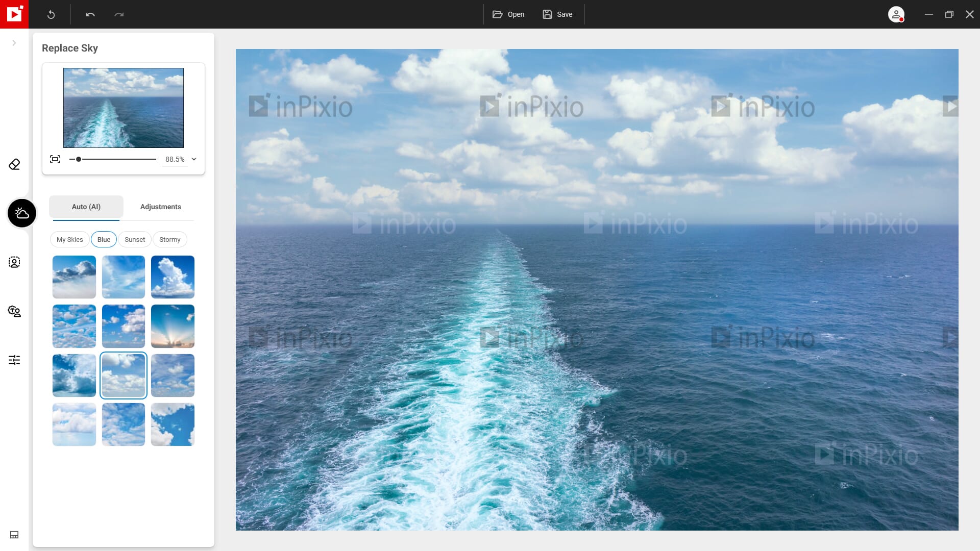This screenshot has width=980, height=551.
Task: Click the main ocean image canvas
Action: click(597, 290)
